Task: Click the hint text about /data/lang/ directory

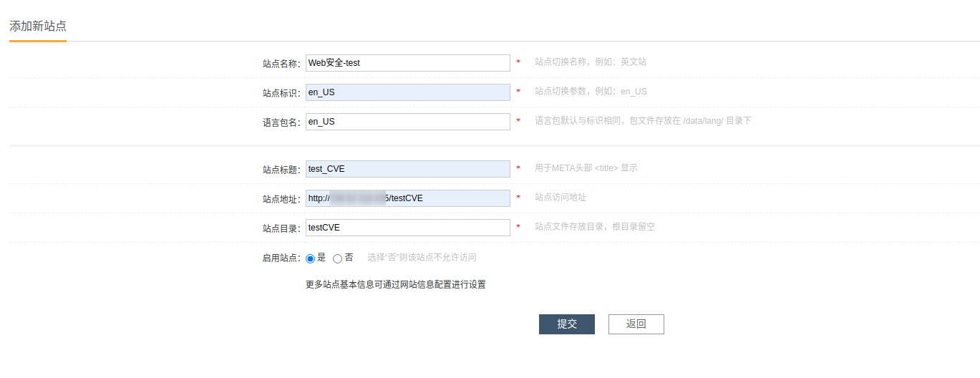Action: (x=643, y=121)
